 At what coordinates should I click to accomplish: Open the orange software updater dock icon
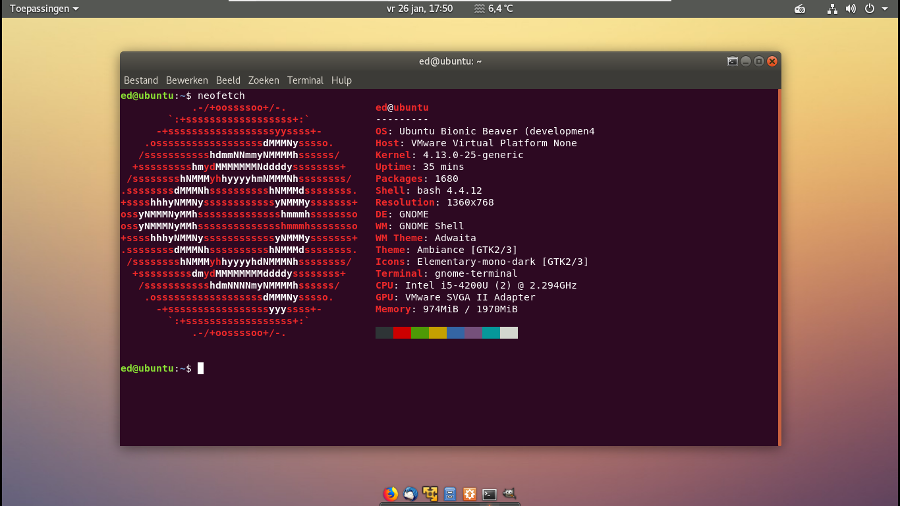[470, 493]
